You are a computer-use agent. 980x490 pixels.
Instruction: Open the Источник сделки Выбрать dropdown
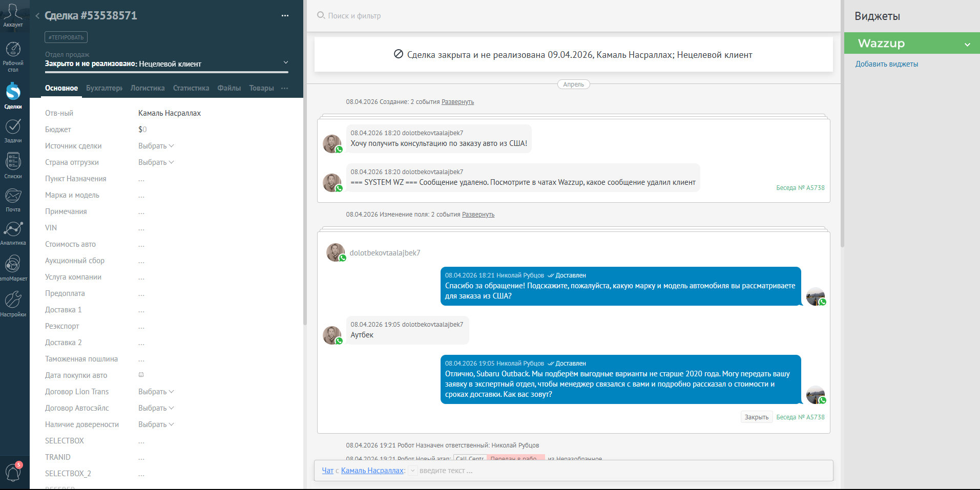(x=156, y=146)
